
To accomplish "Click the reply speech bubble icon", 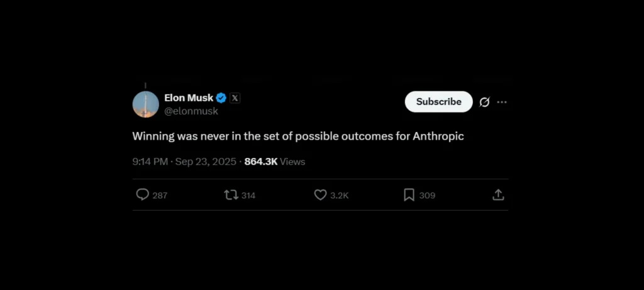I will coord(143,195).
